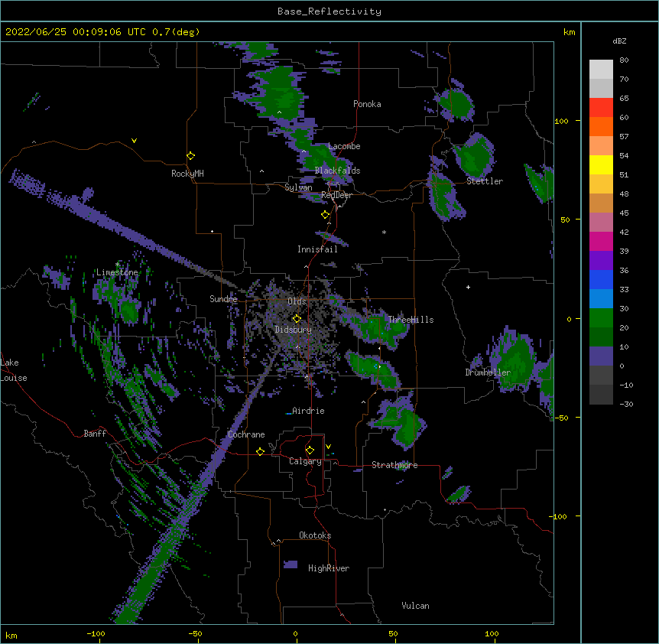Click the Stettler city label
The height and width of the screenshot is (644, 659).
click(485, 181)
